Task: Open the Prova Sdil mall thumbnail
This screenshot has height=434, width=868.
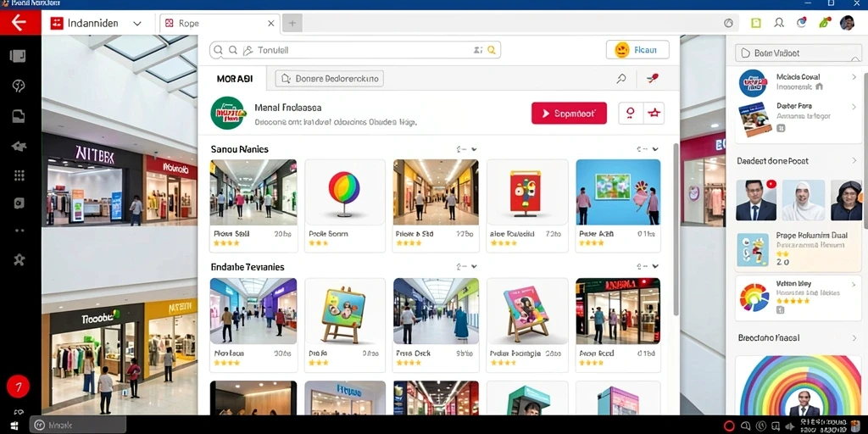Action: [x=253, y=192]
